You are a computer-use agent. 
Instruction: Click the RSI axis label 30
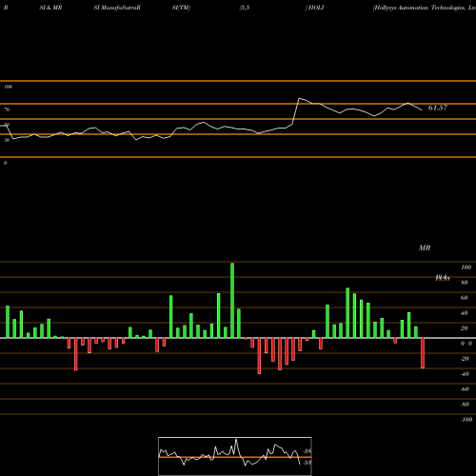coord(7,140)
